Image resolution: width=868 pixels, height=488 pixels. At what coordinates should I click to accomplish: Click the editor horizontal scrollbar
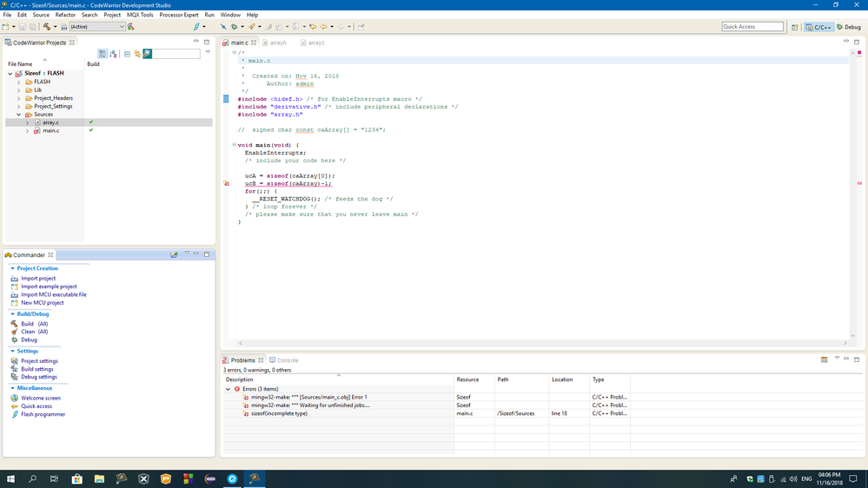click(x=542, y=343)
